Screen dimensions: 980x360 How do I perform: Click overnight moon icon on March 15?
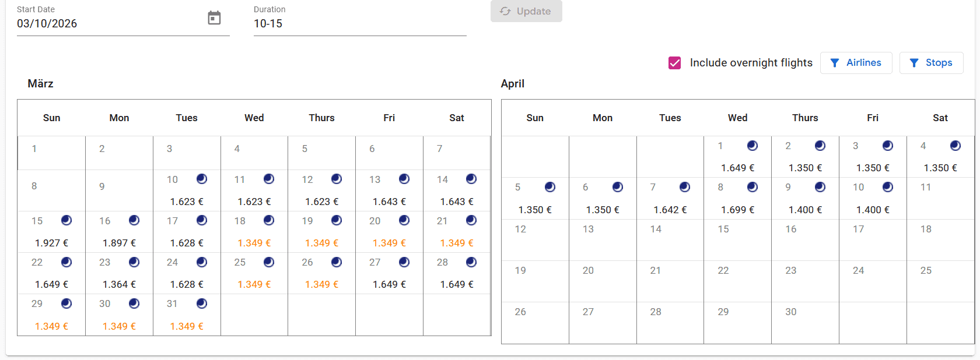(66, 220)
